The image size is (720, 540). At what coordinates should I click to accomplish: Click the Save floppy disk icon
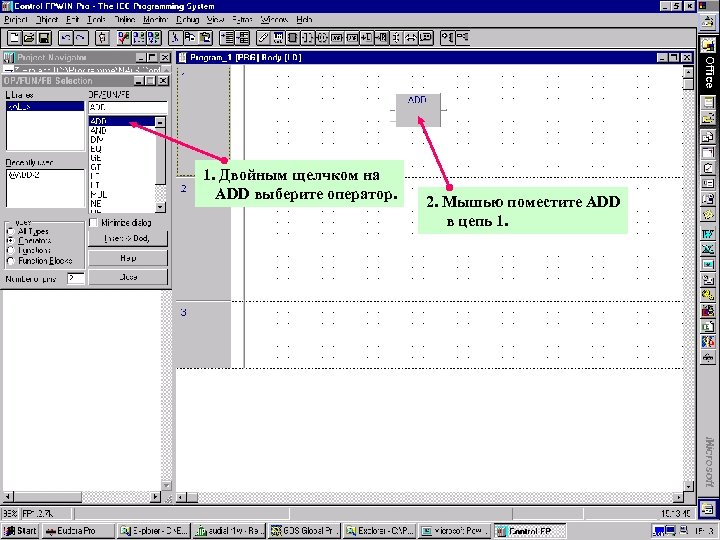(44, 38)
